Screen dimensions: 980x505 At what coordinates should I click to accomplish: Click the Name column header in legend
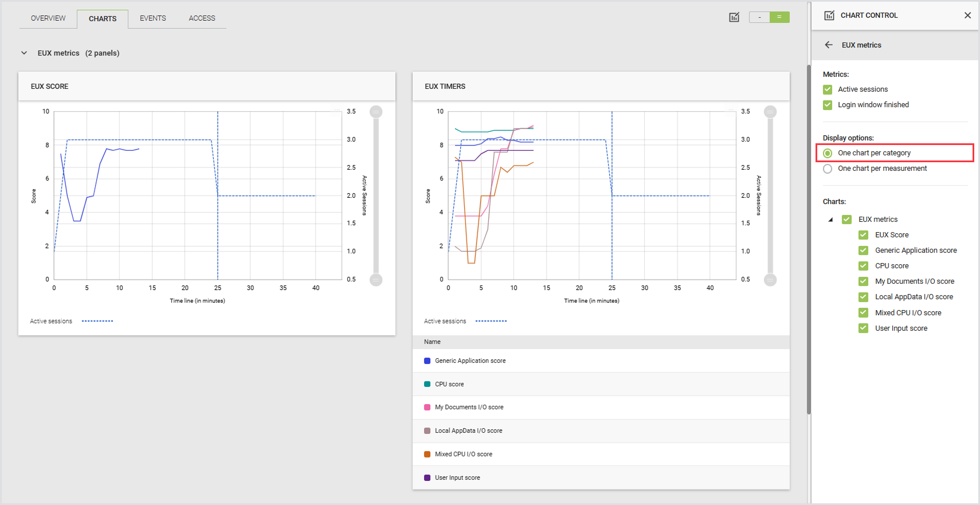433,342
